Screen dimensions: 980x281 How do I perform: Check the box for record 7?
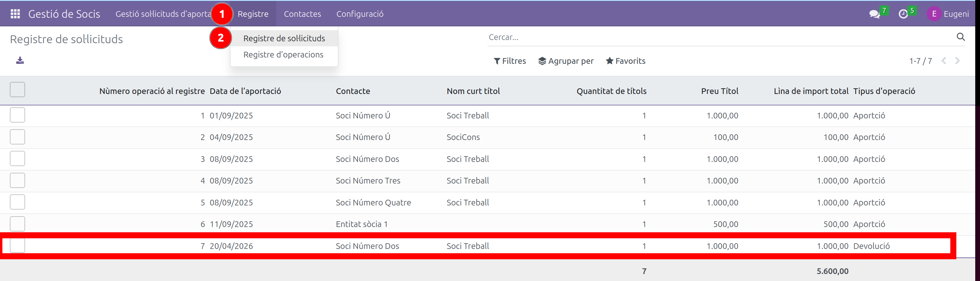(17, 246)
